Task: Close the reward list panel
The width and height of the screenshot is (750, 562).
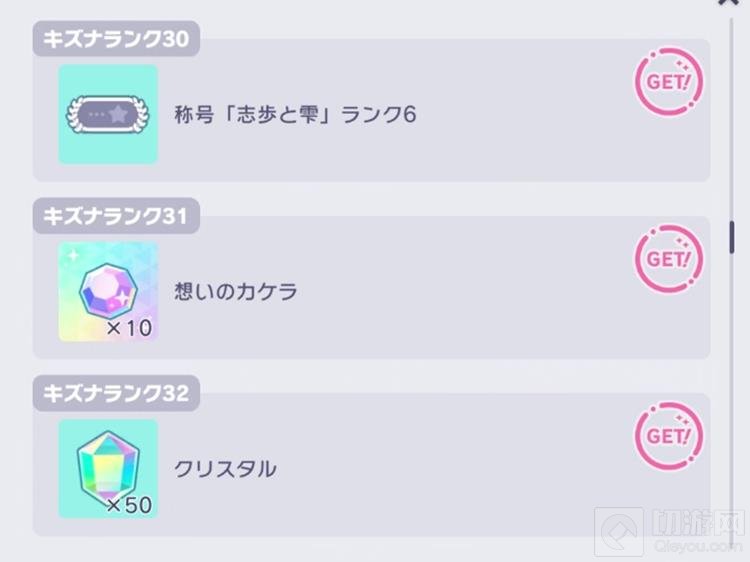Action: tap(728, 3)
